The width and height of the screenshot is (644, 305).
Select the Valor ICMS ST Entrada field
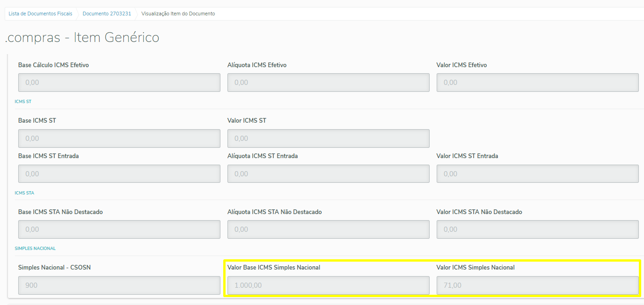(x=538, y=174)
